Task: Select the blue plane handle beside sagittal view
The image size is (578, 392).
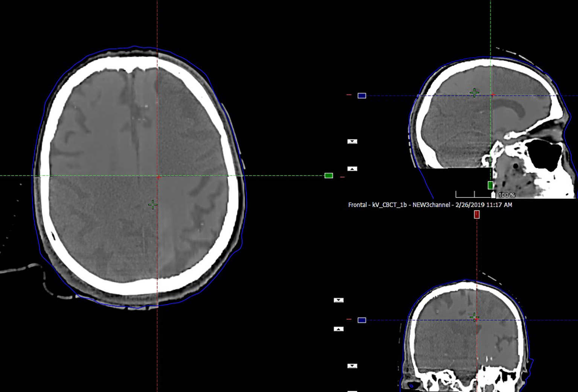Action: click(361, 96)
